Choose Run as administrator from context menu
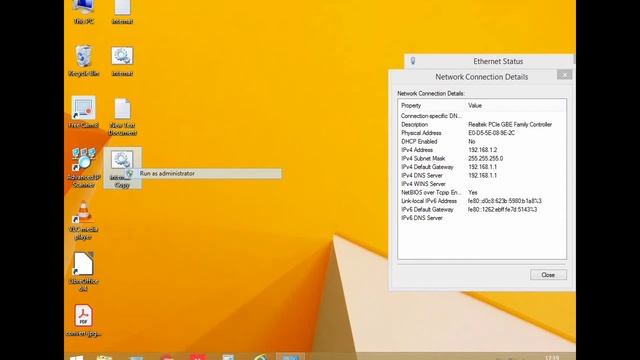 tap(203, 173)
